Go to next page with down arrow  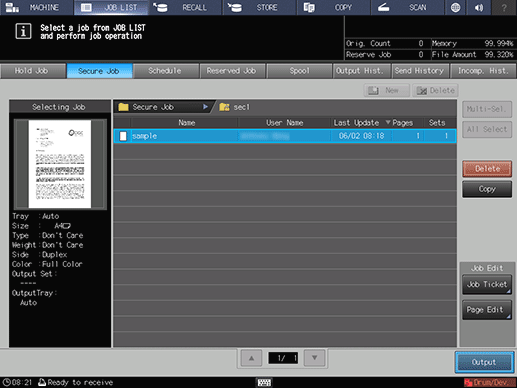click(314, 358)
